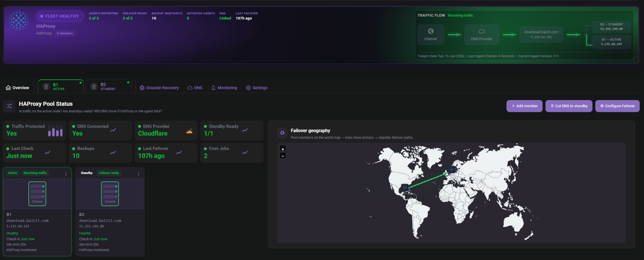Click the DNS cloud icon in tab bar

point(190,88)
